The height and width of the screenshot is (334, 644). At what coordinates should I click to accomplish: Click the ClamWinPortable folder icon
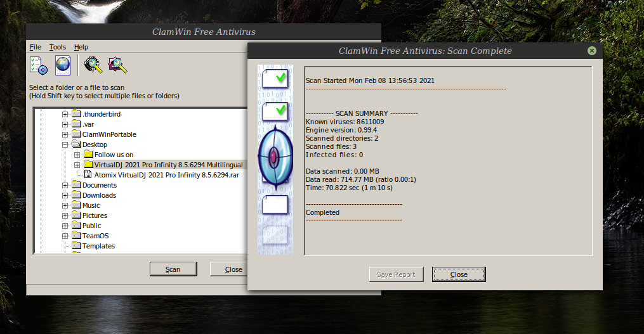(76, 134)
